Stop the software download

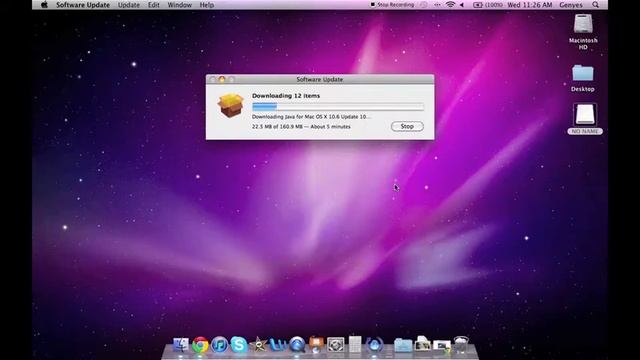(x=407, y=127)
